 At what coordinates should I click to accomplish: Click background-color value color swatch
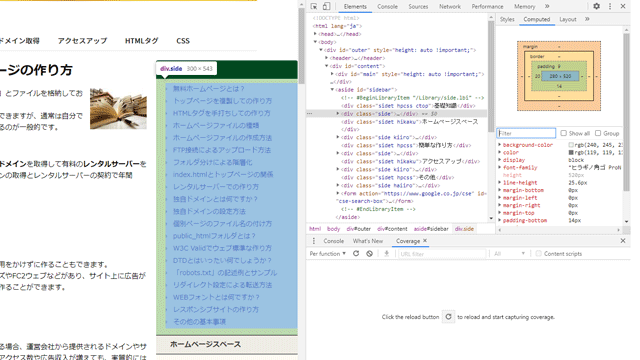571,145
